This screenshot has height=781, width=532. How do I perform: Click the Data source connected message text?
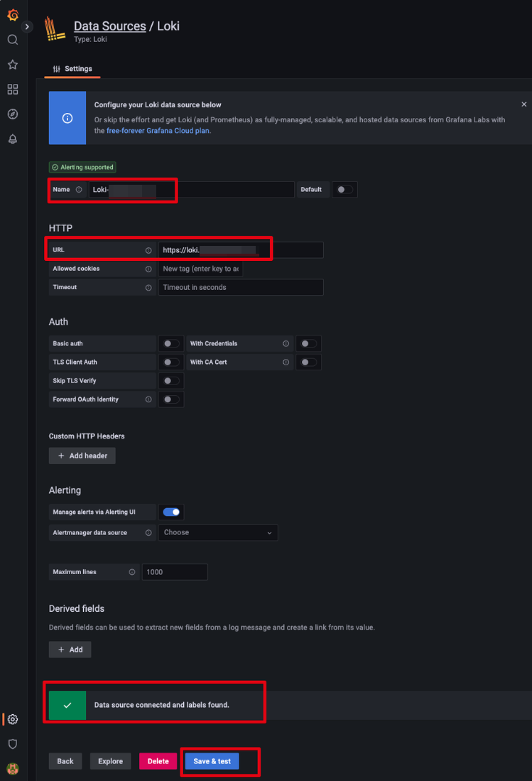point(162,705)
